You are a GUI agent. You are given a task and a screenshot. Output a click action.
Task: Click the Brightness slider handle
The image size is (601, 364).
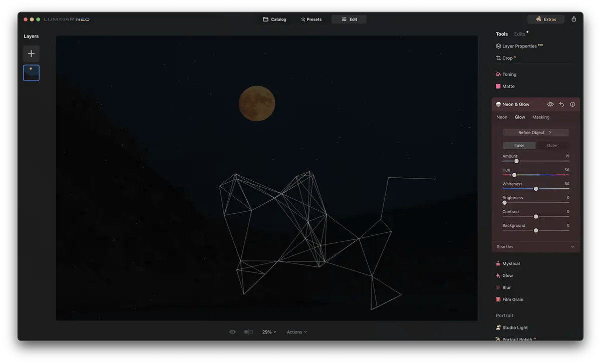tap(504, 203)
